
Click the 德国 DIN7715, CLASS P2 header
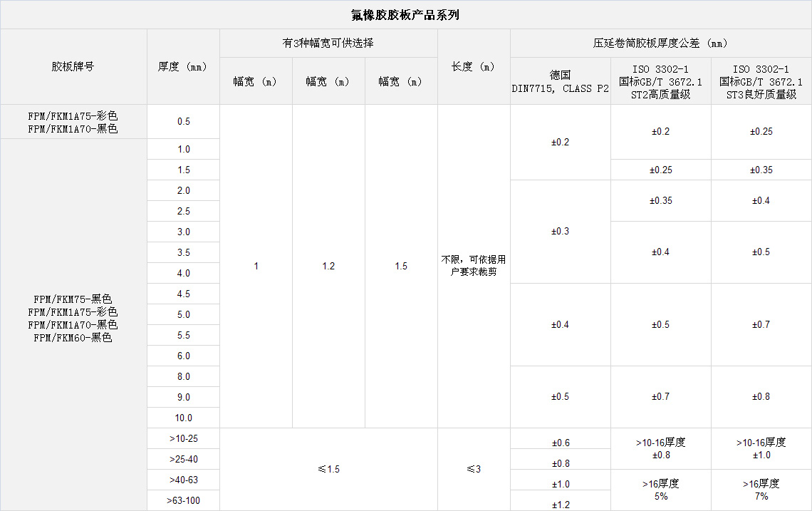point(560,81)
